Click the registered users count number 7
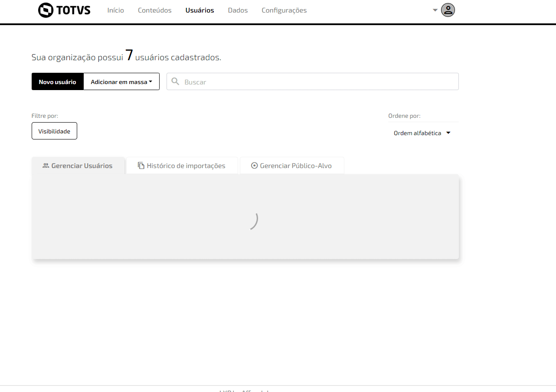 [129, 55]
